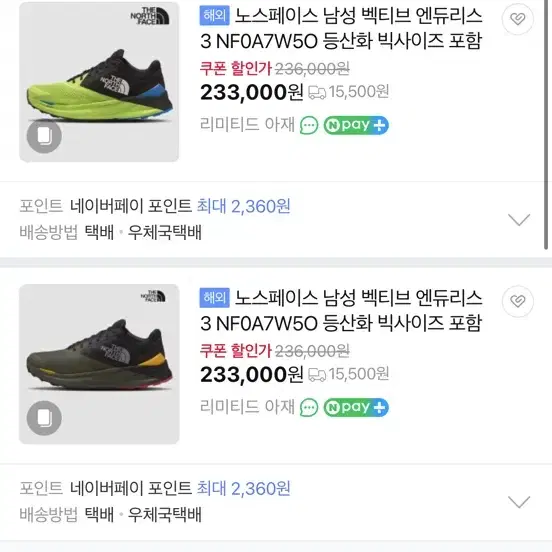Open 리미티드 아재 seller link in second listing
Viewport: 552px width, 552px height.
click(247, 407)
